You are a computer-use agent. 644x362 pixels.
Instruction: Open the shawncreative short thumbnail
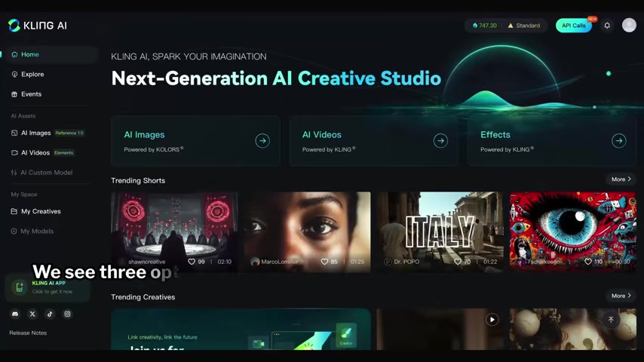coord(174,232)
